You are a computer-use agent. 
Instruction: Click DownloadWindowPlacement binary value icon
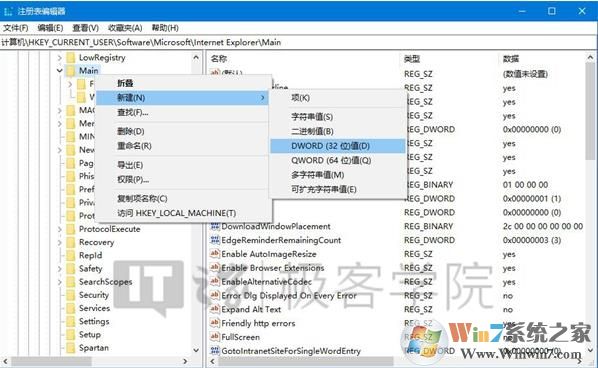point(215,226)
